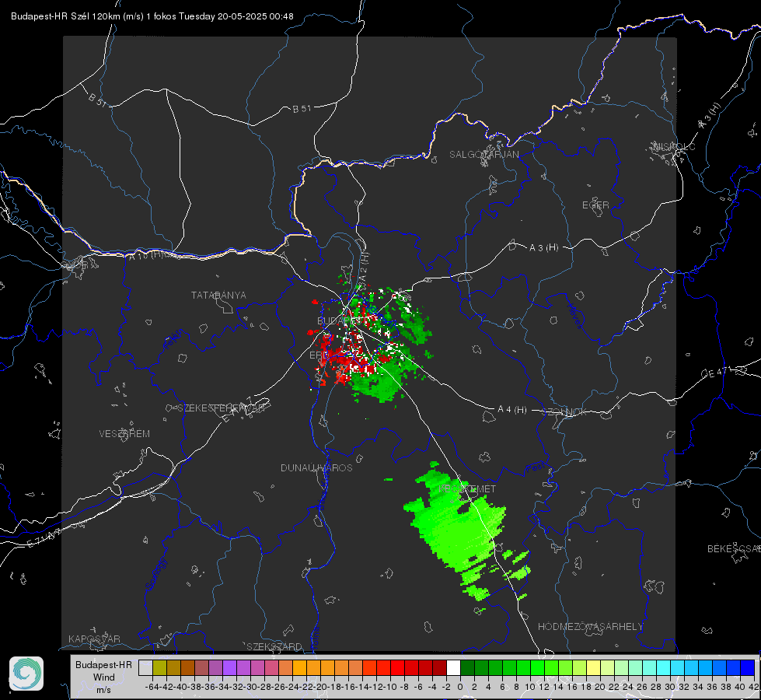The height and width of the screenshot is (700, 761).
Task: Choose the deep blue swatch between 40 and 42
Action: pos(747,667)
